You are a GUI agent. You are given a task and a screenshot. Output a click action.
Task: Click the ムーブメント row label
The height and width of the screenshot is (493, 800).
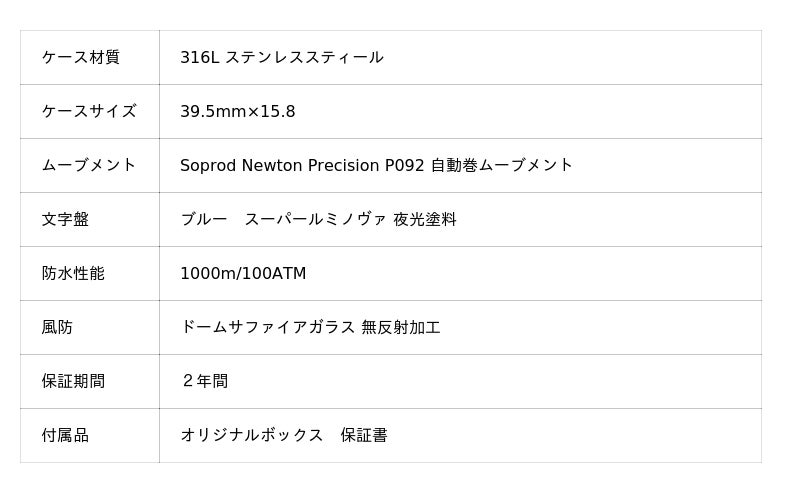pos(89,166)
